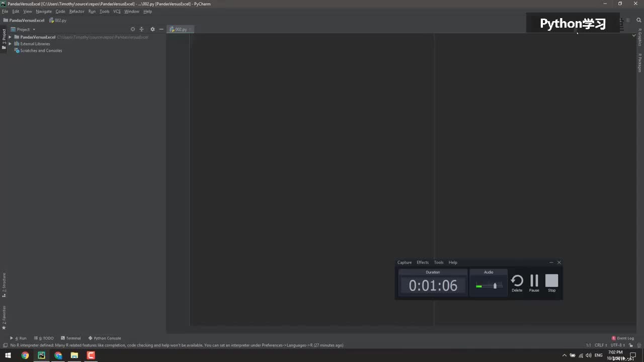
Task: Open the Event Log
Action: click(623, 338)
